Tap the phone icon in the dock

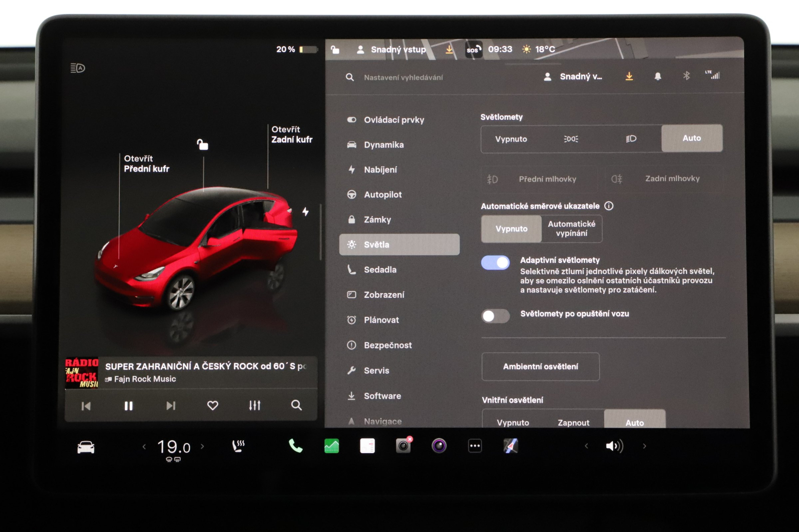(x=296, y=446)
